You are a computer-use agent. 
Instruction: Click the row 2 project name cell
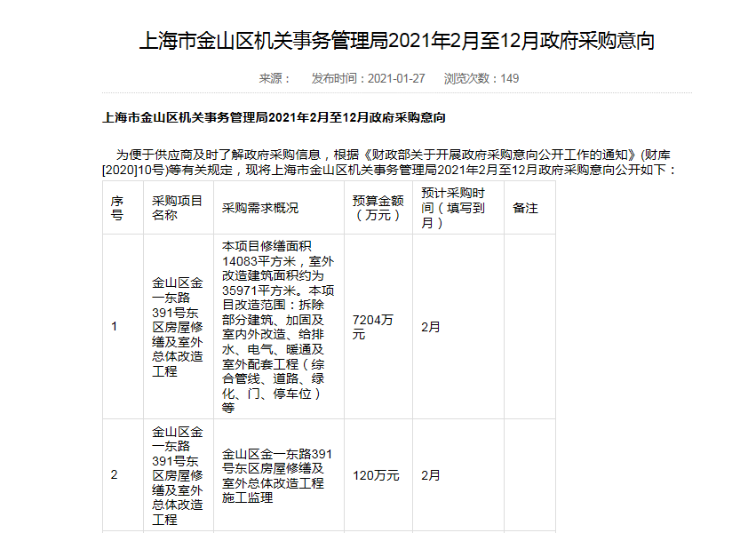tap(178, 475)
